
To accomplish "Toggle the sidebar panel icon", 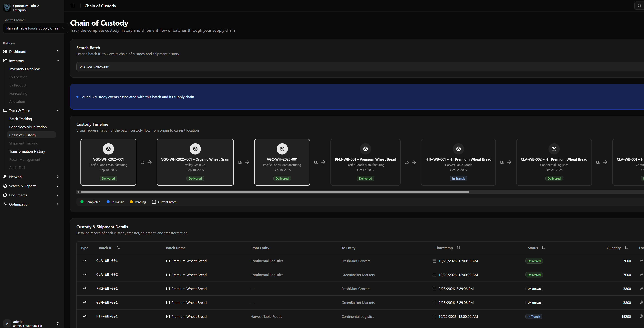I will click(73, 6).
